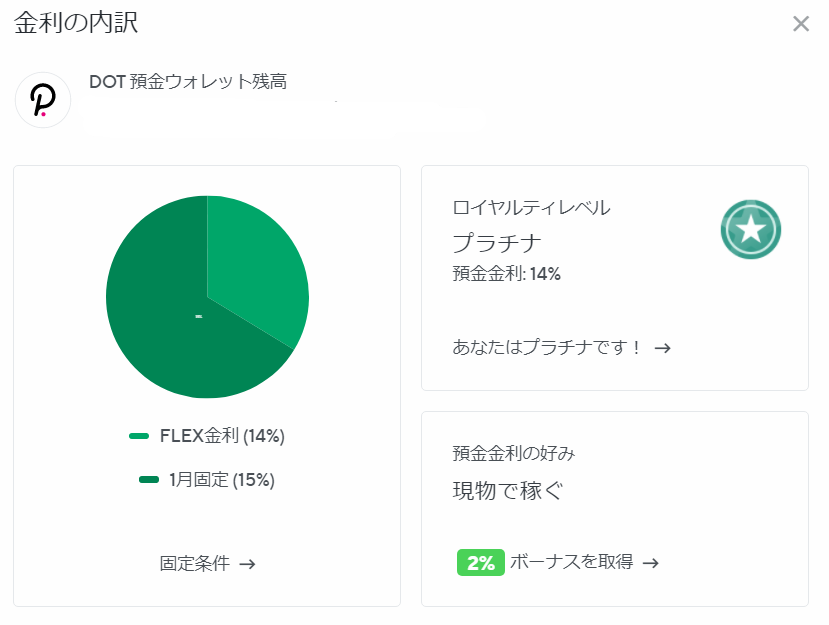Click the arrow next to 固定条件
This screenshot has height=625, width=829.
click(248, 564)
